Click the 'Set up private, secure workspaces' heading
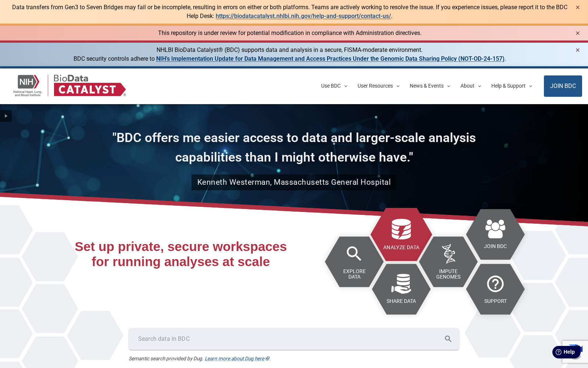This screenshot has height=368, width=588. (x=181, y=254)
